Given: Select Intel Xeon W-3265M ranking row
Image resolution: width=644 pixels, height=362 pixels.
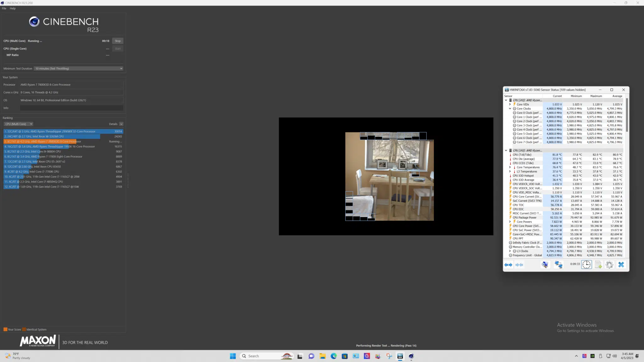Looking at the screenshot, I should 63,136.
